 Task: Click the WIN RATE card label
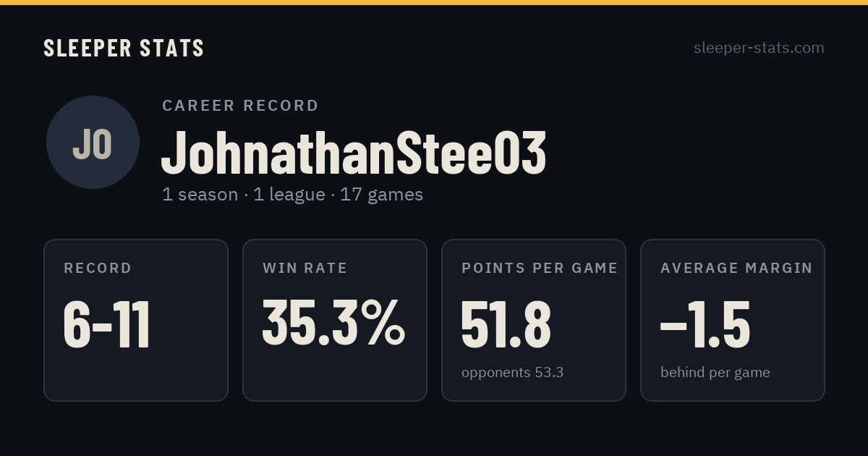(305, 269)
